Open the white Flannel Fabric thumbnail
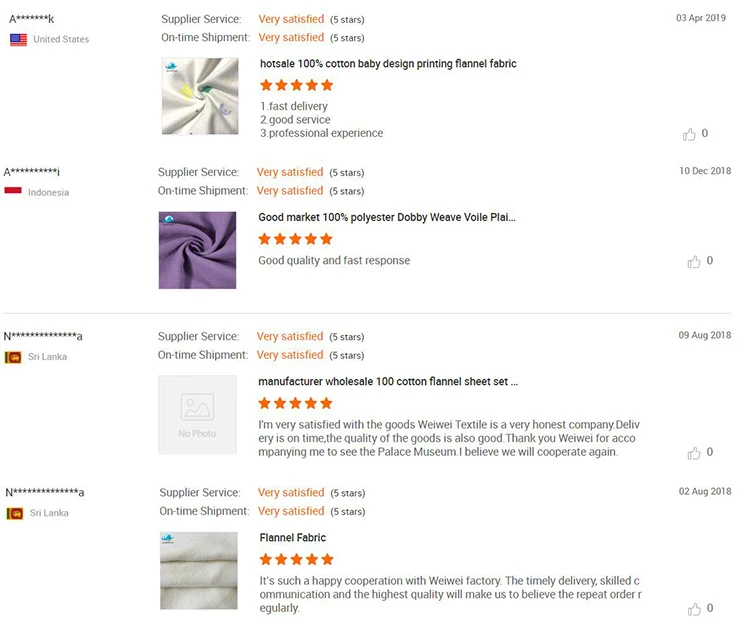Screen dimensions: 750x634 pos(199,571)
